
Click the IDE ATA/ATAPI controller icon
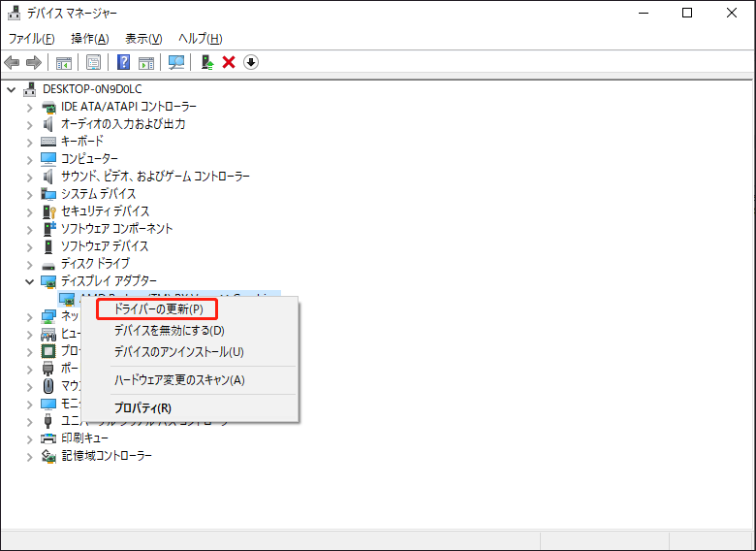pos(48,107)
